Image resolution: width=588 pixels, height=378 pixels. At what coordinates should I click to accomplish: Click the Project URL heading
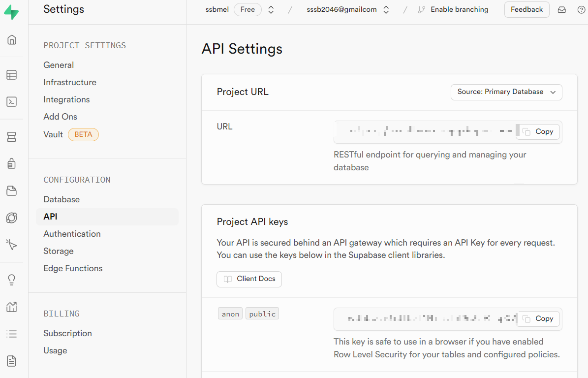[243, 92]
